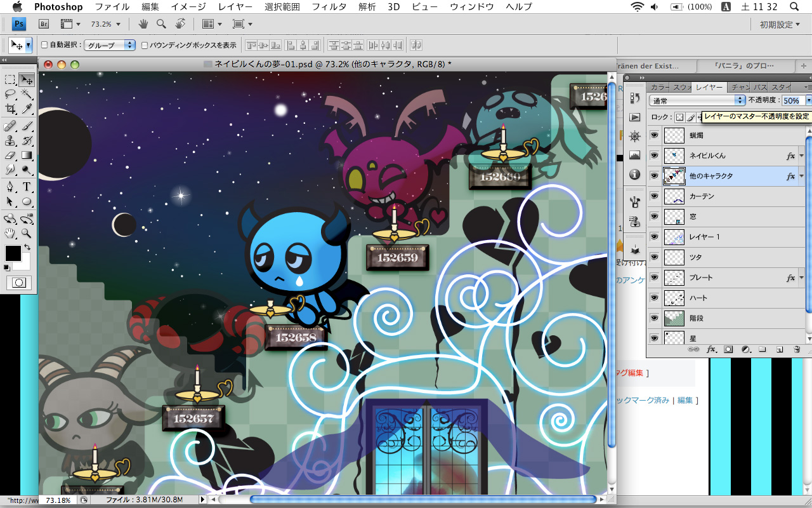Select the Burn tool
This screenshot has width=812, height=508.
[27, 170]
